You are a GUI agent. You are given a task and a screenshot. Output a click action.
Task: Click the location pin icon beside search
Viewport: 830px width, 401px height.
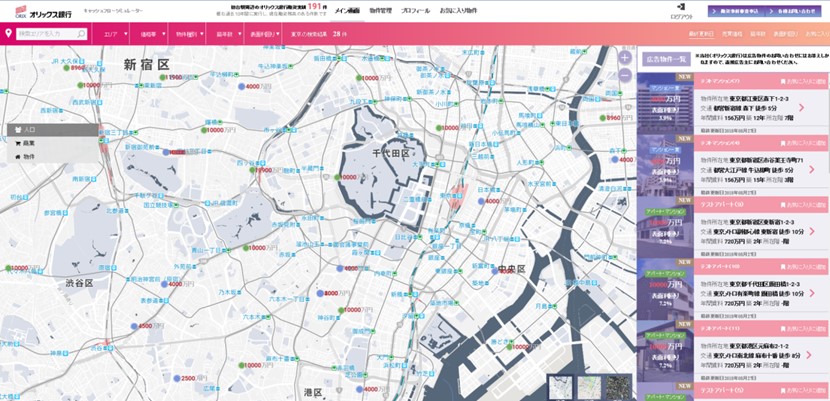[x=8, y=34]
